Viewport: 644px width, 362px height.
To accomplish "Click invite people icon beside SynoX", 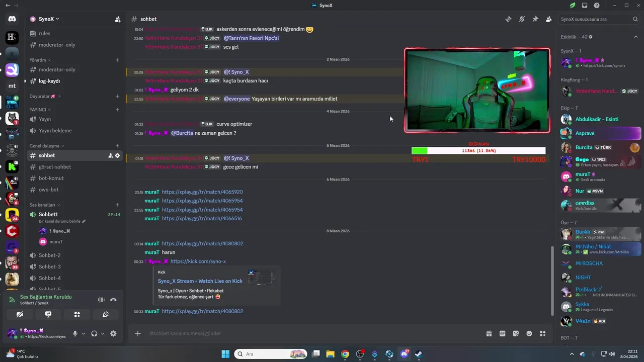I will [x=118, y=19].
